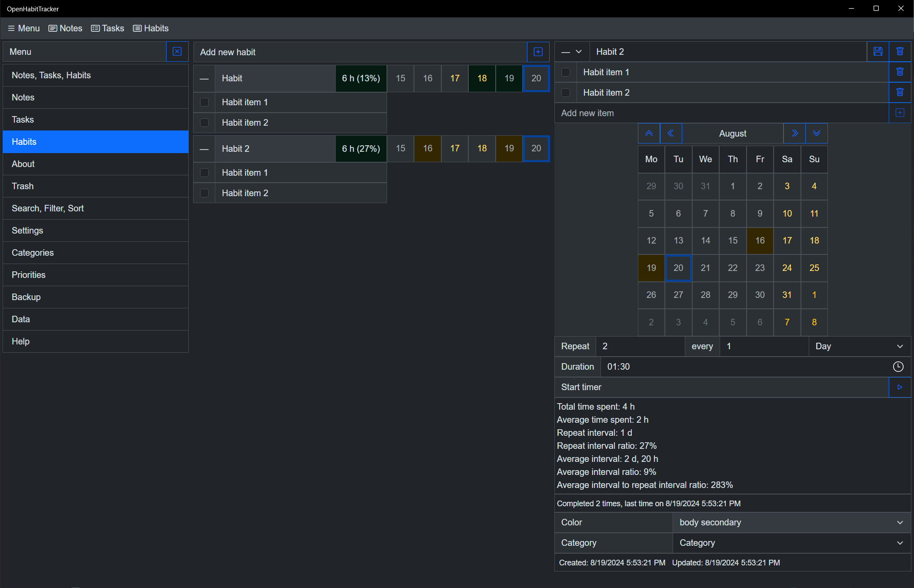This screenshot has width=914, height=588.
Task: Click the clock icon in the Duration field
Action: pyautogui.click(x=897, y=367)
